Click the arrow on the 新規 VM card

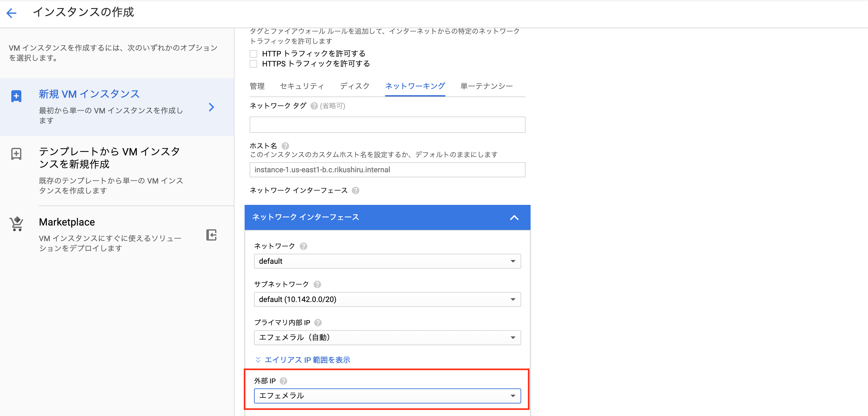point(211,107)
